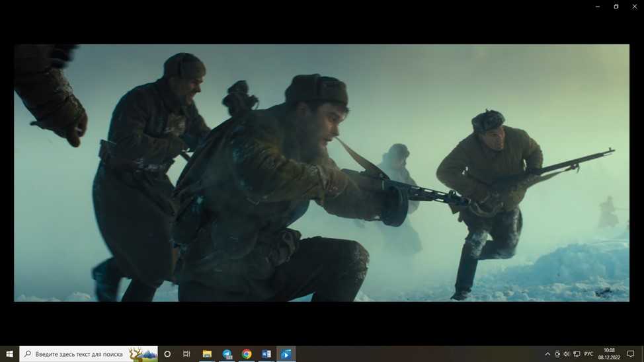Open the Windows Start menu

pyautogui.click(x=9, y=354)
